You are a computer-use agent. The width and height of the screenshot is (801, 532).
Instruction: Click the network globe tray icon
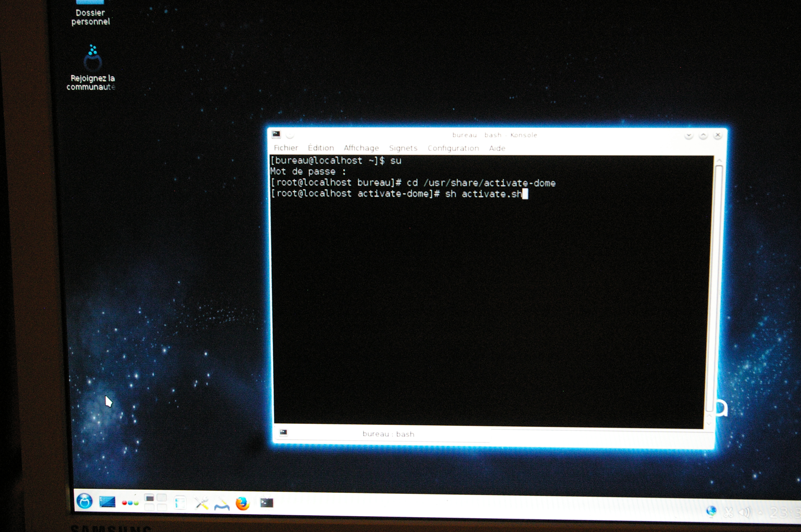coord(711,511)
